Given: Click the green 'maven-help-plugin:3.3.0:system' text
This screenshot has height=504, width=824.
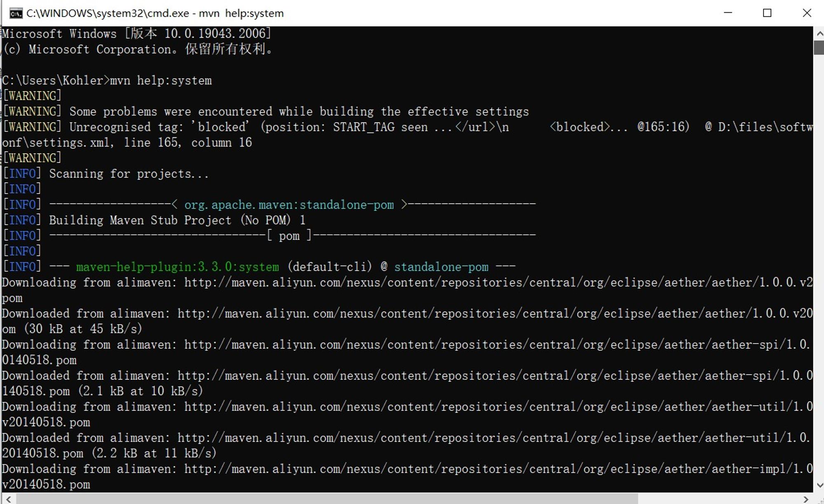Looking at the screenshot, I should coord(178,267).
